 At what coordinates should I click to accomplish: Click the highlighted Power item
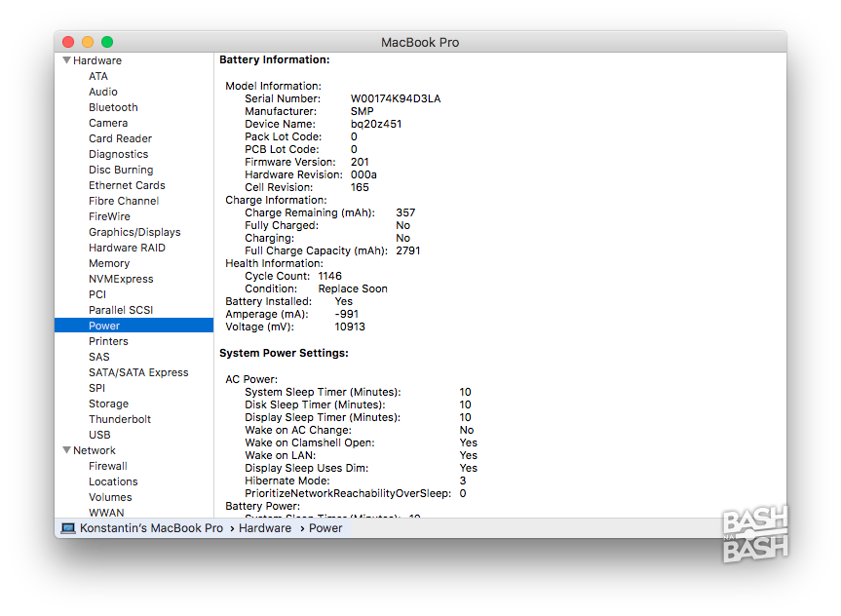(134, 326)
